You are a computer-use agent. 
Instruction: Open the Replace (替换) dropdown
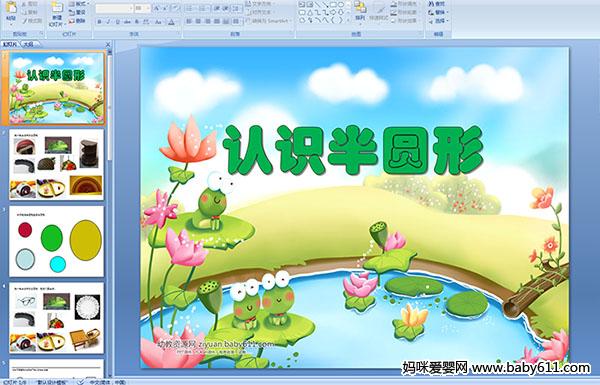439,12
